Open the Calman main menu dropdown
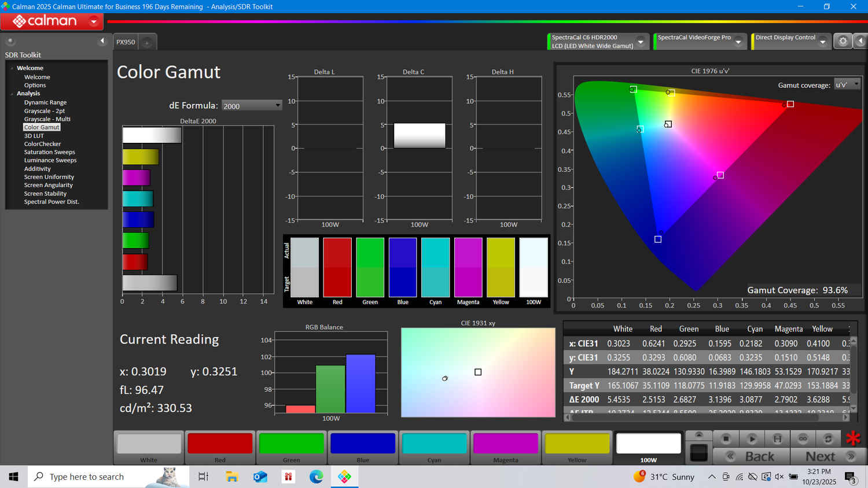The width and height of the screenshot is (868, 488). click(93, 22)
